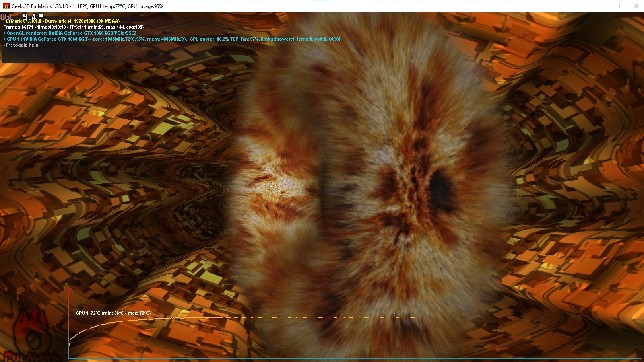Click the disabled maximize window icon
Image resolution: width=644 pixels, height=362 pixels.
(618, 6)
